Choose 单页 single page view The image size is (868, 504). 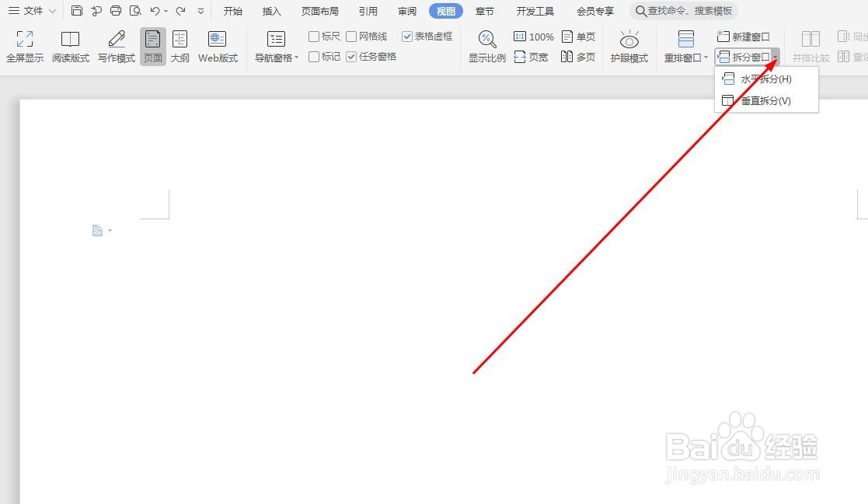(578, 37)
